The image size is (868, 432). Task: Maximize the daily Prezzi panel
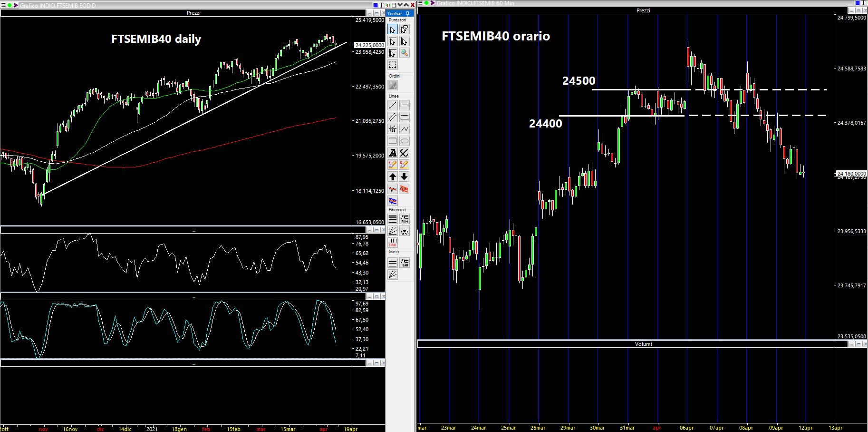click(x=376, y=13)
